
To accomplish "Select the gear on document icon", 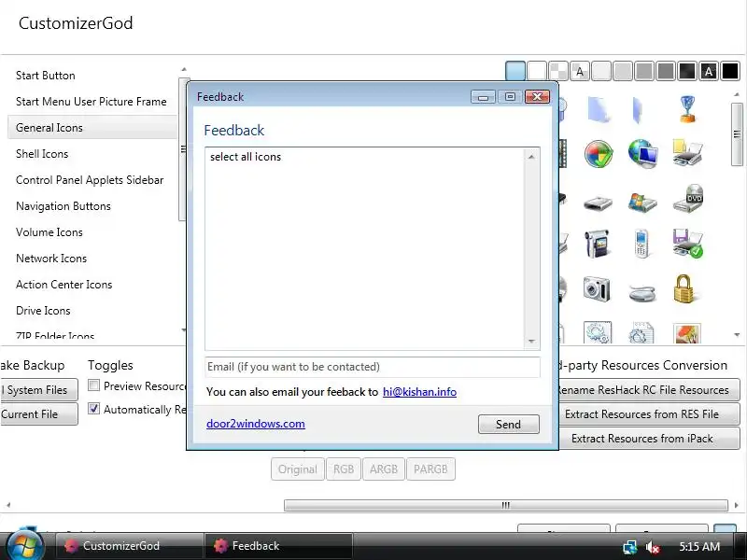I will [641, 332].
